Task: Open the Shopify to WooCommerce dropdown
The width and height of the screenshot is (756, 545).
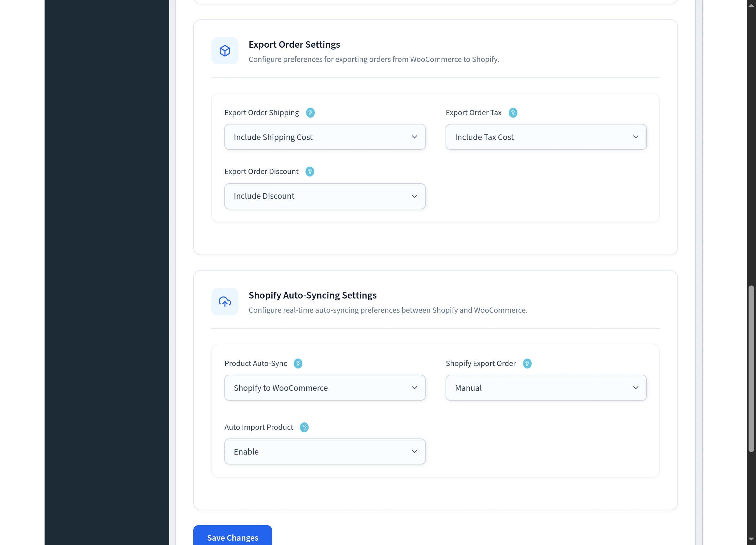Action: point(325,388)
